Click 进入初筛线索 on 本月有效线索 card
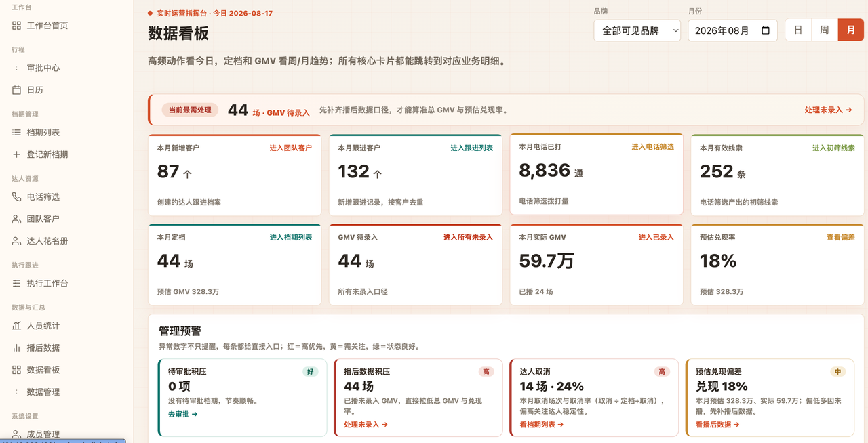This screenshot has height=443, width=868. click(833, 148)
